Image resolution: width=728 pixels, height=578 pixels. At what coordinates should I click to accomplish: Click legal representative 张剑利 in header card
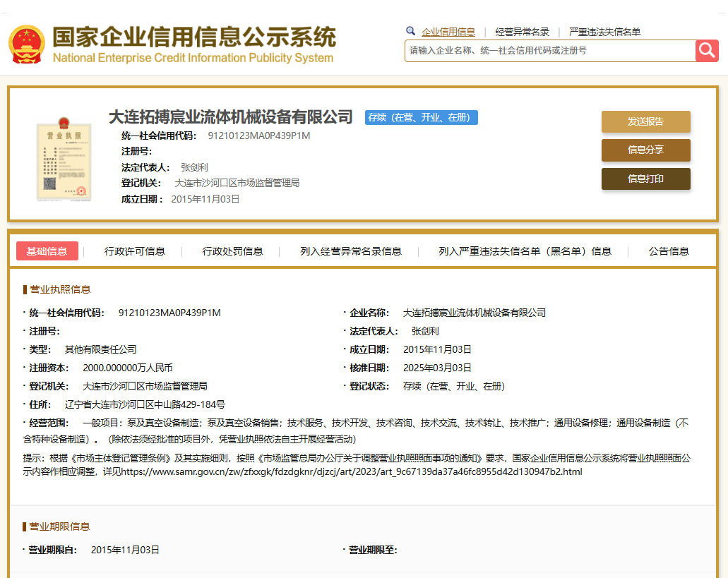[x=194, y=167]
